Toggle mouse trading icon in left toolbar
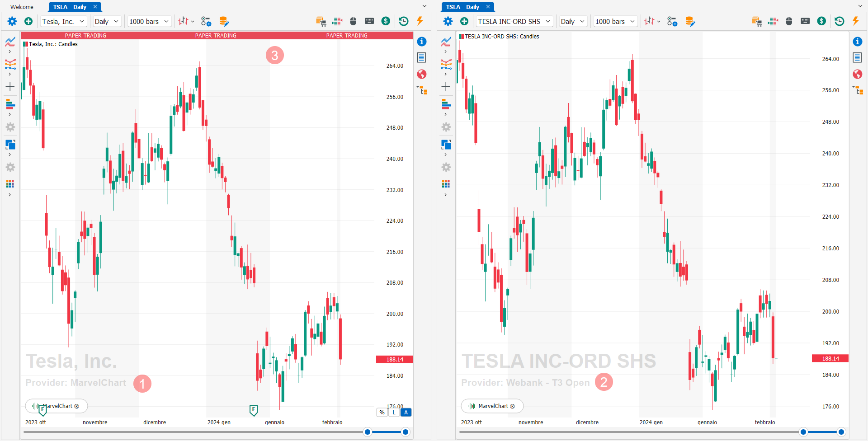 coord(354,21)
